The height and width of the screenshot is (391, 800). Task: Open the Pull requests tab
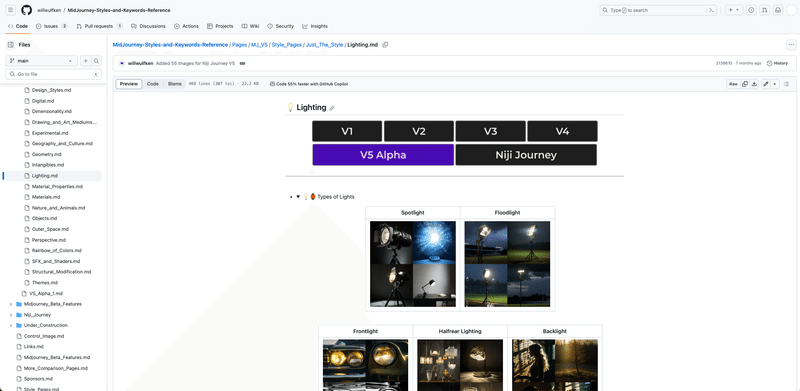(99, 26)
